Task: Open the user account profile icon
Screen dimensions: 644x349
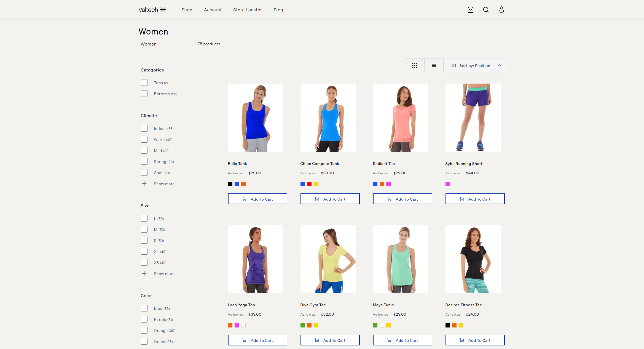Action: point(501,10)
